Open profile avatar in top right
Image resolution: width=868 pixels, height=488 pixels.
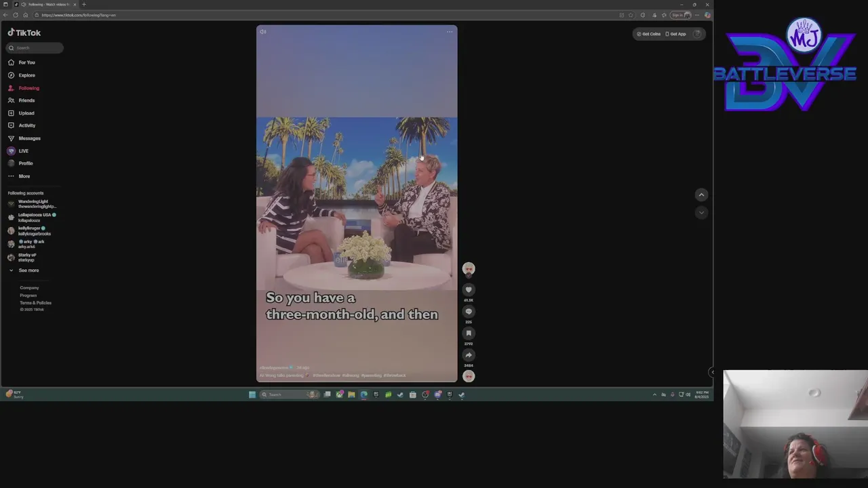(697, 34)
